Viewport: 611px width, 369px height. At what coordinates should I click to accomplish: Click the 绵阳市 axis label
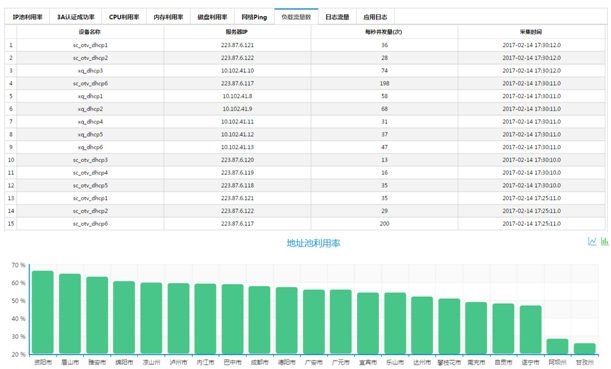(x=124, y=362)
